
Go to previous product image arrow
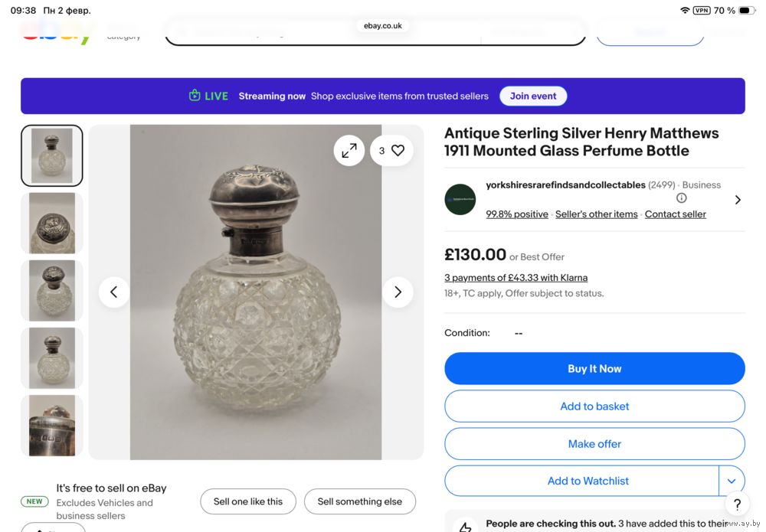point(114,292)
